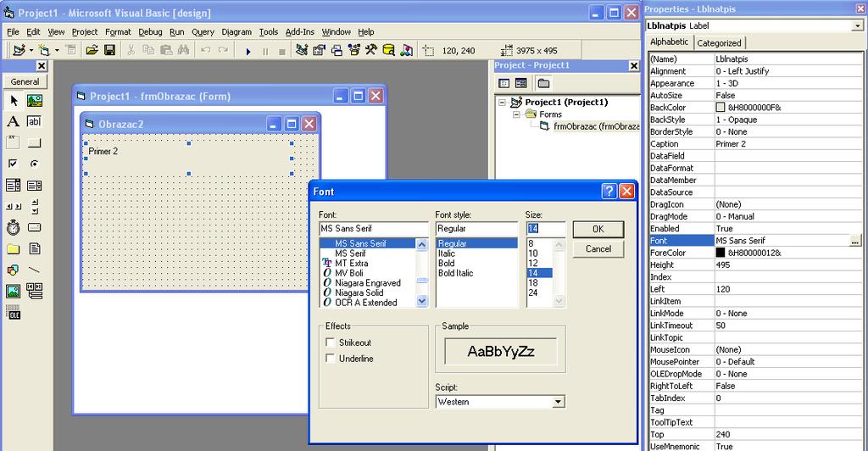This screenshot has height=451, width=868.
Task: Select the Caption property row in Properties
Action: coord(755,144)
